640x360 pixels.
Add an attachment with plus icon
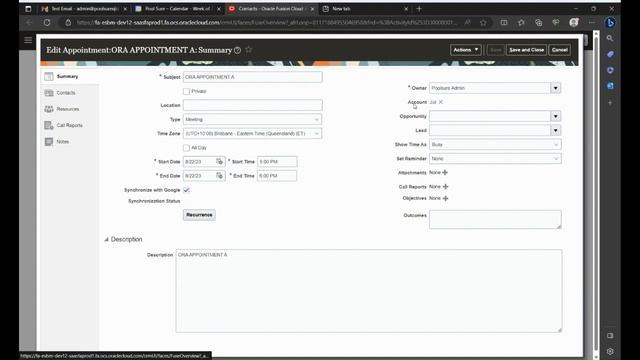445,173
